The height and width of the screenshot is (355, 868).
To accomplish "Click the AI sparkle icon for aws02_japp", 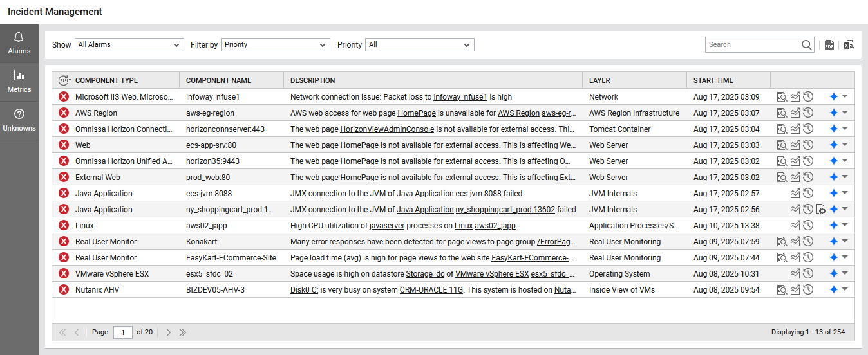I will [x=833, y=226].
